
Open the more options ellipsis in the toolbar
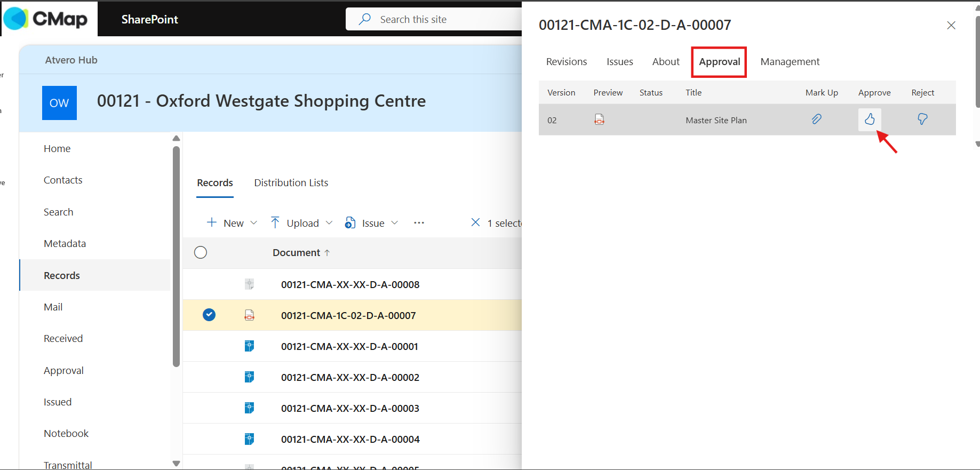click(x=419, y=223)
